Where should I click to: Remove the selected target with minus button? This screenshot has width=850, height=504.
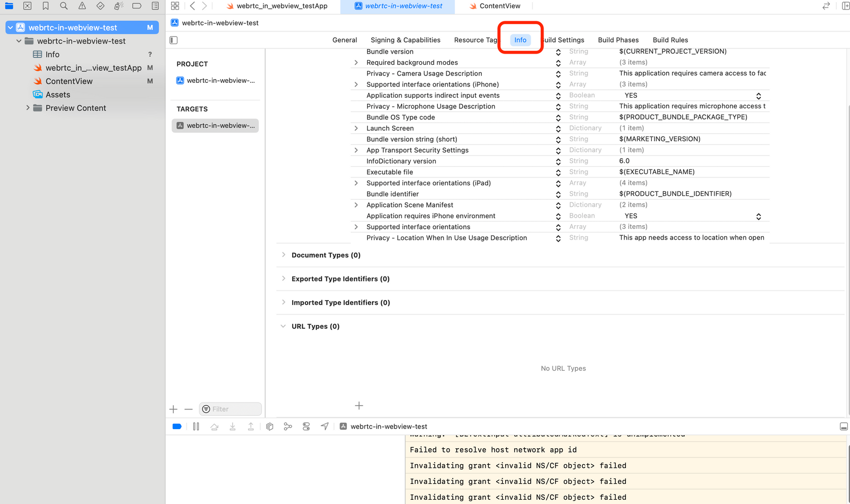pyautogui.click(x=189, y=409)
